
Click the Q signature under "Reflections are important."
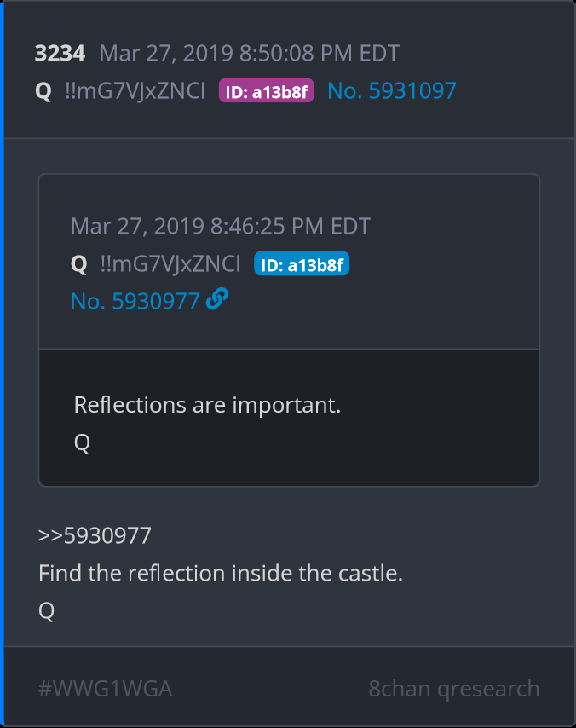(x=82, y=442)
